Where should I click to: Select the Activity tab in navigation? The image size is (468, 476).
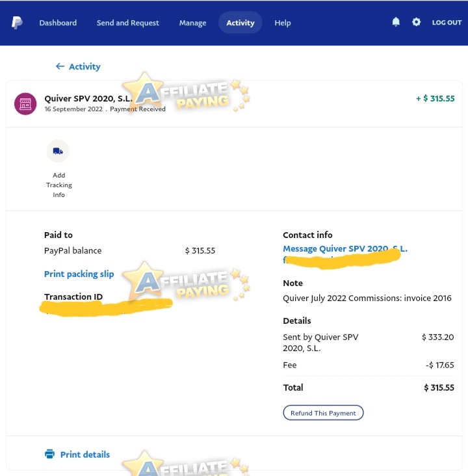click(240, 23)
